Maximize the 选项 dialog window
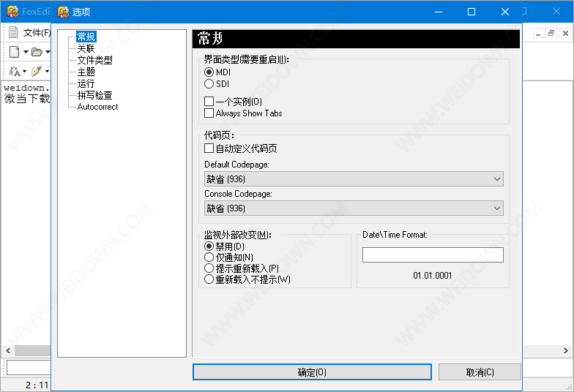This screenshot has height=392, width=574. pos(471,12)
